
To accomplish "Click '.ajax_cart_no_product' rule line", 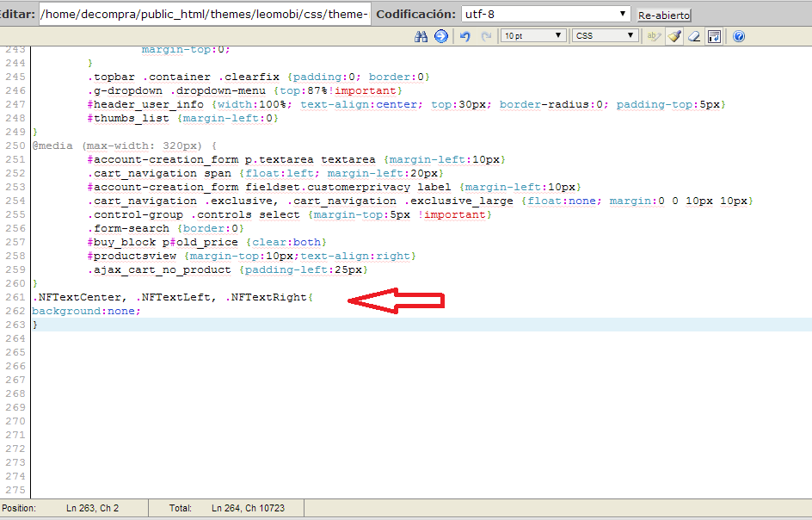I will coord(228,269).
